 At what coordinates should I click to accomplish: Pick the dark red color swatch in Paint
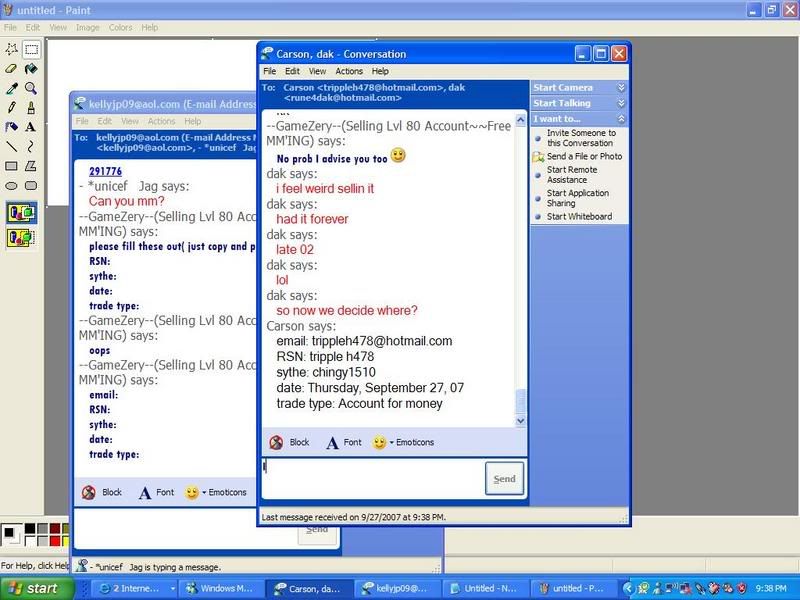(55, 528)
